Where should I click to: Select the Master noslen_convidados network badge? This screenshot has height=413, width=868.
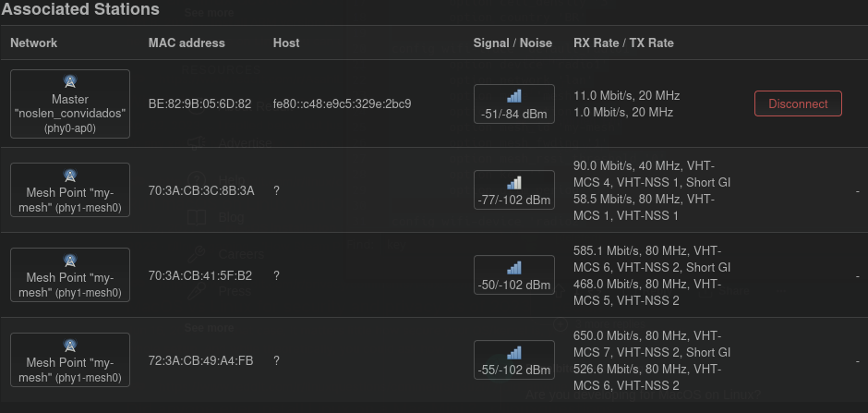click(70, 103)
